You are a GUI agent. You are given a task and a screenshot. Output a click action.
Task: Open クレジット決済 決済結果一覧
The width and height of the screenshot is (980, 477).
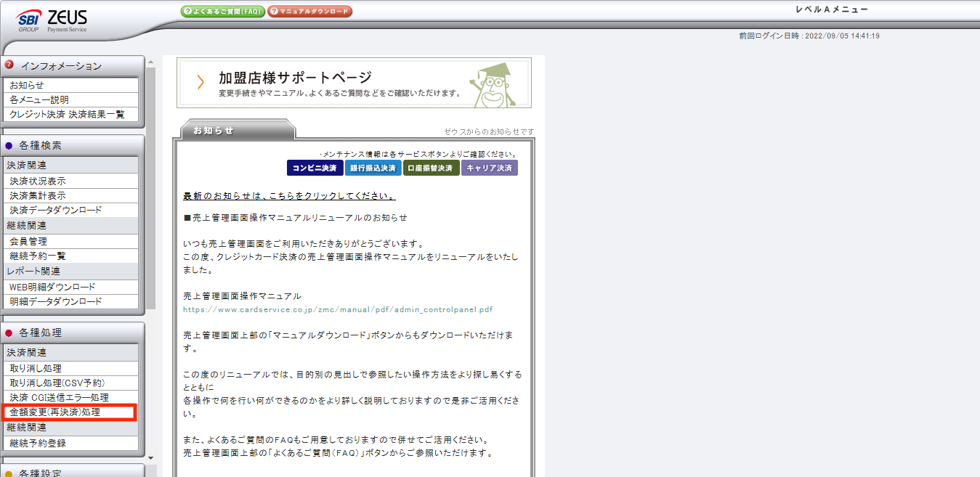(70, 114)
